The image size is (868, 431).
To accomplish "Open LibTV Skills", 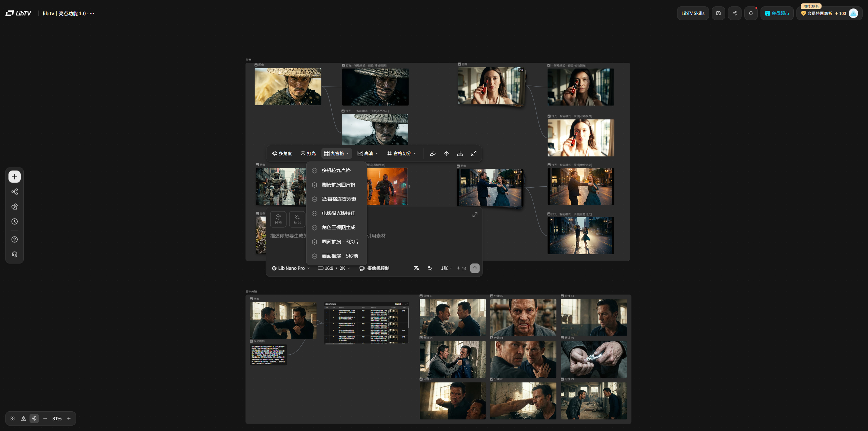I will (693, 13).
